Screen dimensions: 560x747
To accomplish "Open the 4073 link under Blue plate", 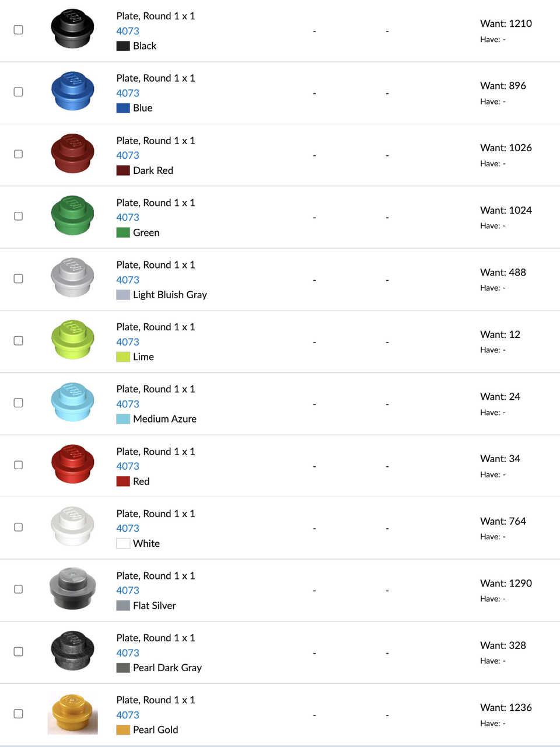I will coord(127,93).
